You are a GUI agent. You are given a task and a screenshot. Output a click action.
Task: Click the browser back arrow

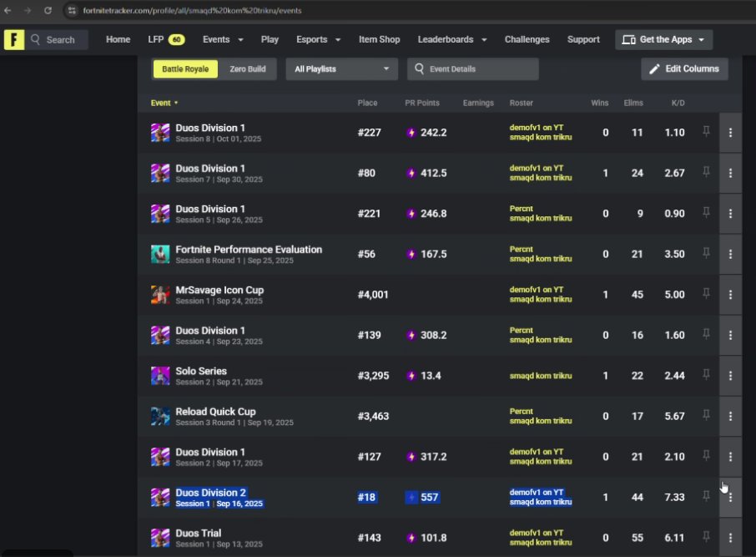point(8,10)
